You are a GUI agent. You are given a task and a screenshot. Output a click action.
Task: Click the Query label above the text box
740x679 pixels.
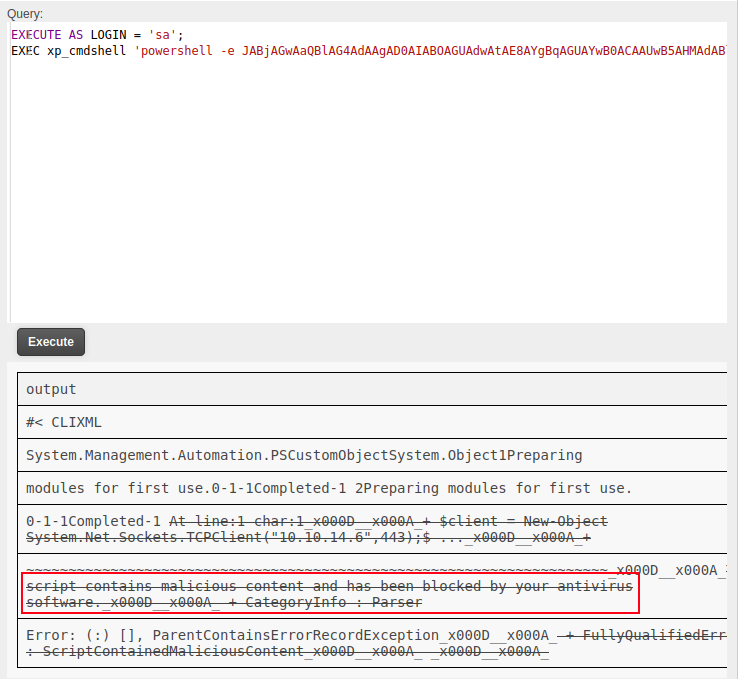click(25, 14)
